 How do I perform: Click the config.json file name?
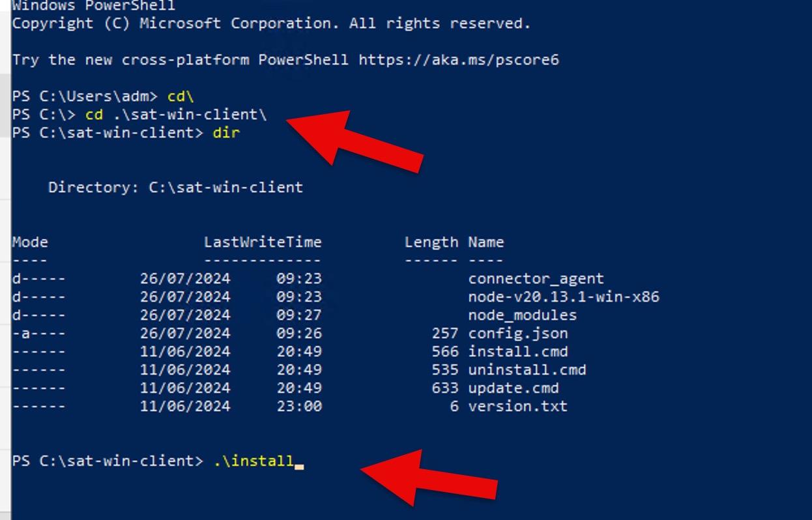point(517,333)
